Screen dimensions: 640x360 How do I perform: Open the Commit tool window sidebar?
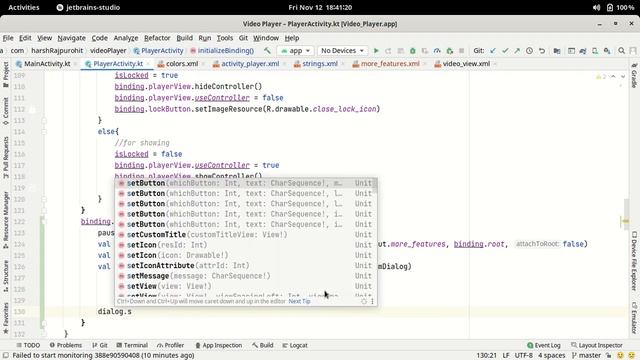pyautogui.click(x=6, y=111)
